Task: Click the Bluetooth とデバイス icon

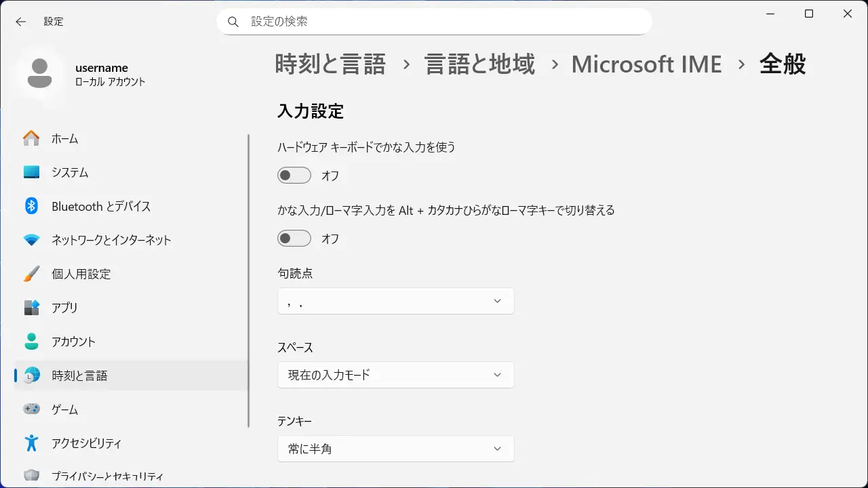Action: point(31,206)
